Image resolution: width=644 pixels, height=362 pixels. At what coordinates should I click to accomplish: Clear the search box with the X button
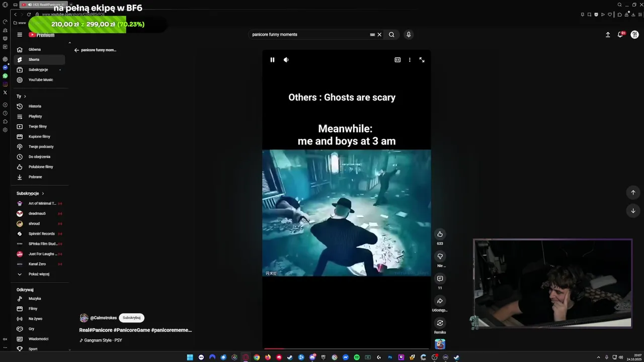[x=379, y=35]
